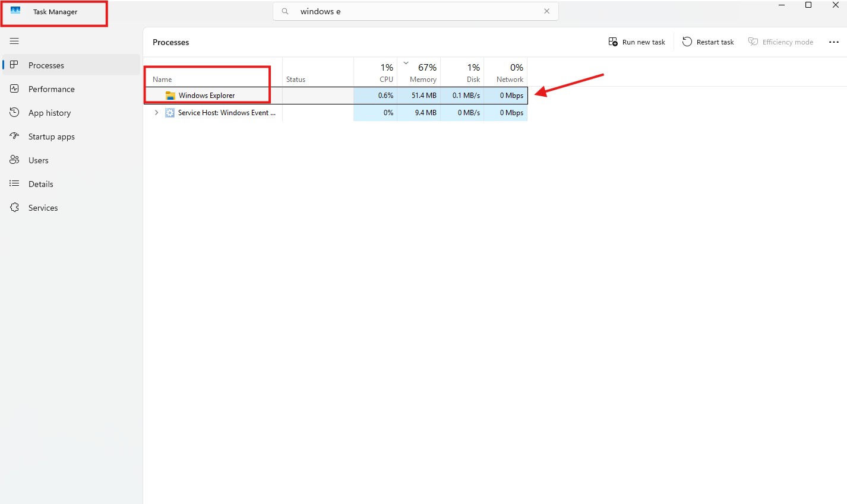The width and height of the screenshot is (847, 504).
Task: Expand the Service Host: Windows Event row
Action: (x=156, y=112)
